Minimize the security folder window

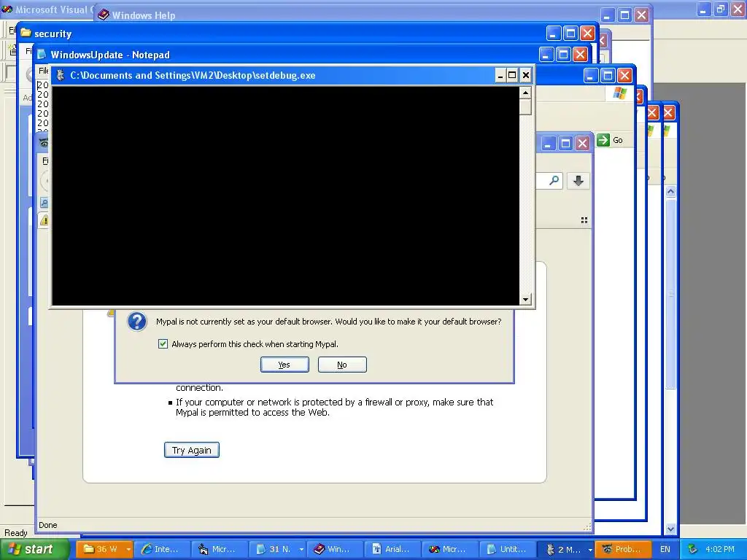tap(553, 34)
